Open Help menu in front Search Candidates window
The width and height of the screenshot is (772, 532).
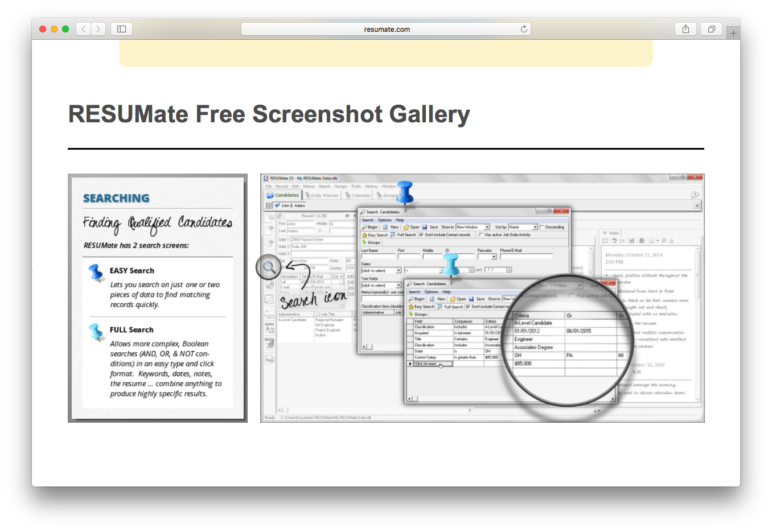point(446,292)
